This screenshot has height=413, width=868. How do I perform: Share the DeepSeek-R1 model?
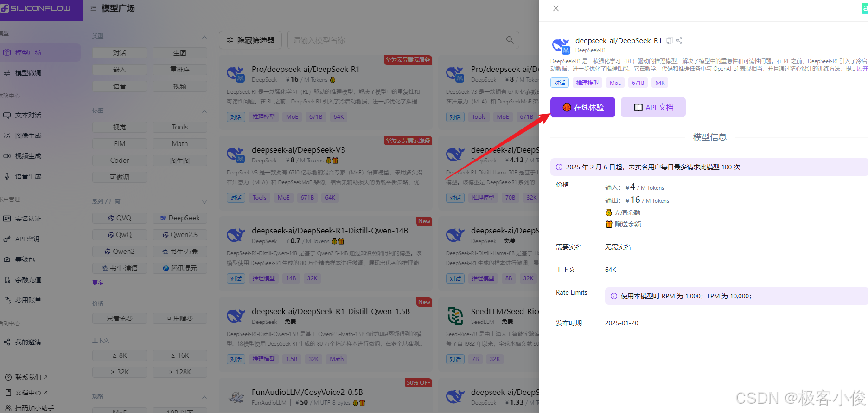(x=679, y=40)
